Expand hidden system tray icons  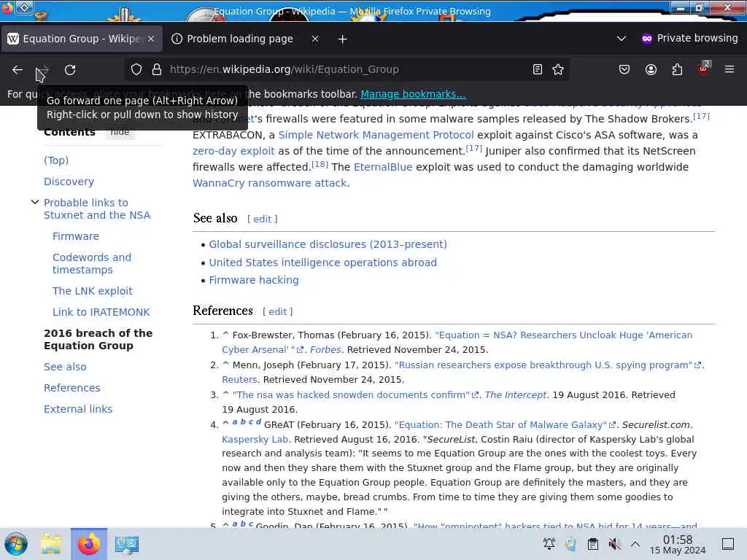pyautogui.click(x=635, y=544)
